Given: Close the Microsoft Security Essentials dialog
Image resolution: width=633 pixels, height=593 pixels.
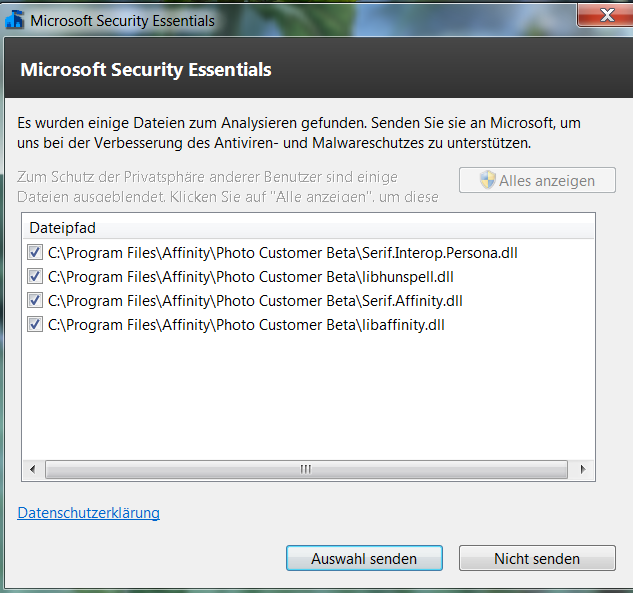Looking at the screenshot, I should click(606, 15).
